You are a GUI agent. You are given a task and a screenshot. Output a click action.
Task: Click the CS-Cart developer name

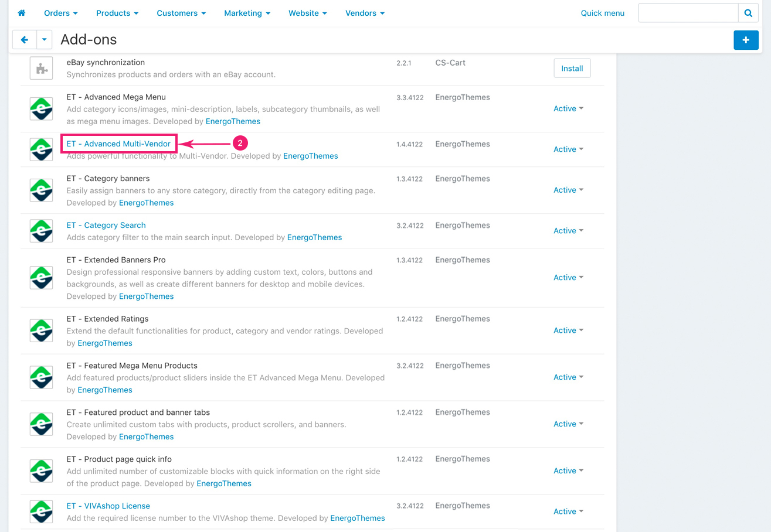(450, 63)
